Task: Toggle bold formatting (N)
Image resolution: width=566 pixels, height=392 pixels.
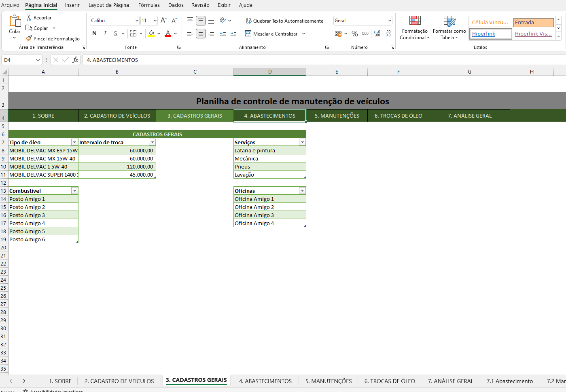Action: (x=94, y=34)
